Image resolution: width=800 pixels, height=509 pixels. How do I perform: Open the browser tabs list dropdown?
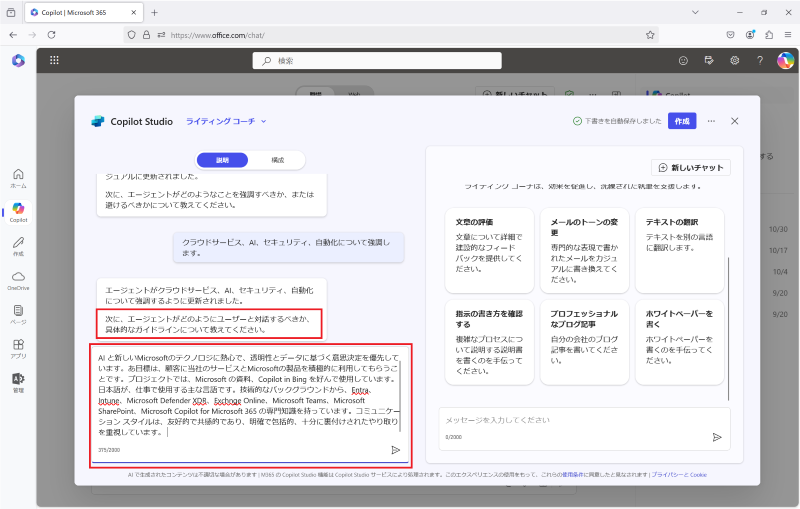tap(695, 12)
